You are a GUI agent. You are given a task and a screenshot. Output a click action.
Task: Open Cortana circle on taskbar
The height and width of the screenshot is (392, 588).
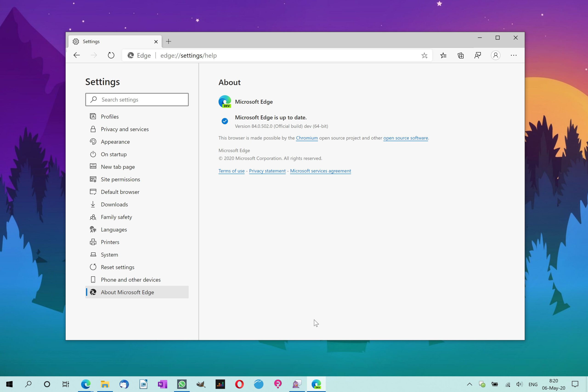[47, 384]
